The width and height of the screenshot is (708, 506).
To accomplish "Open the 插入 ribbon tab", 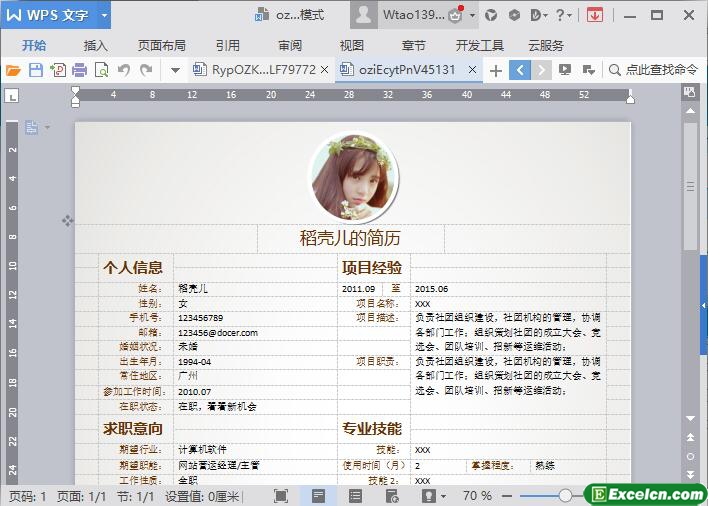I will [x=96, y=45].
